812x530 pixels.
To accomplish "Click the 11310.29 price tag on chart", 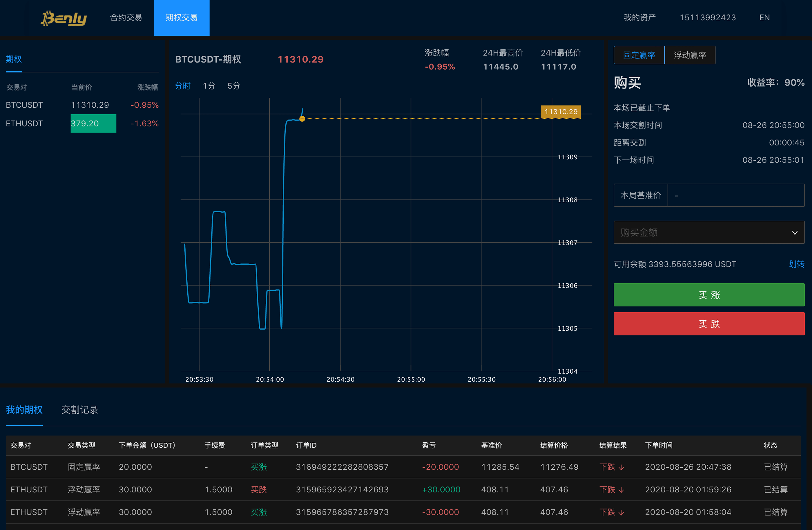I will (x=561, y=112).
